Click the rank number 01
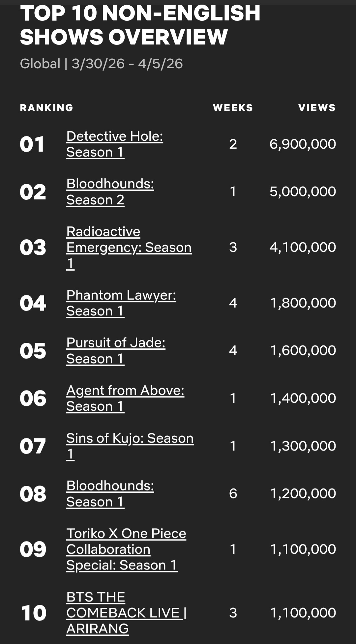Screen dimensions: 356x644 pos(32,144)
